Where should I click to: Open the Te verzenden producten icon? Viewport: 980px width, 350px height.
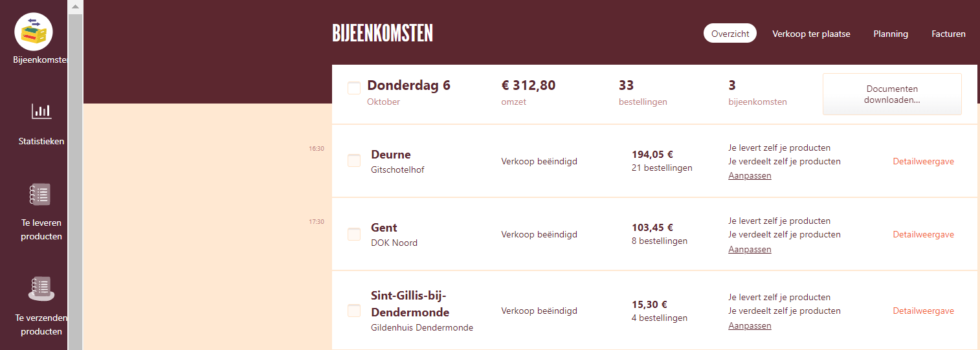[x=41, y=289]
